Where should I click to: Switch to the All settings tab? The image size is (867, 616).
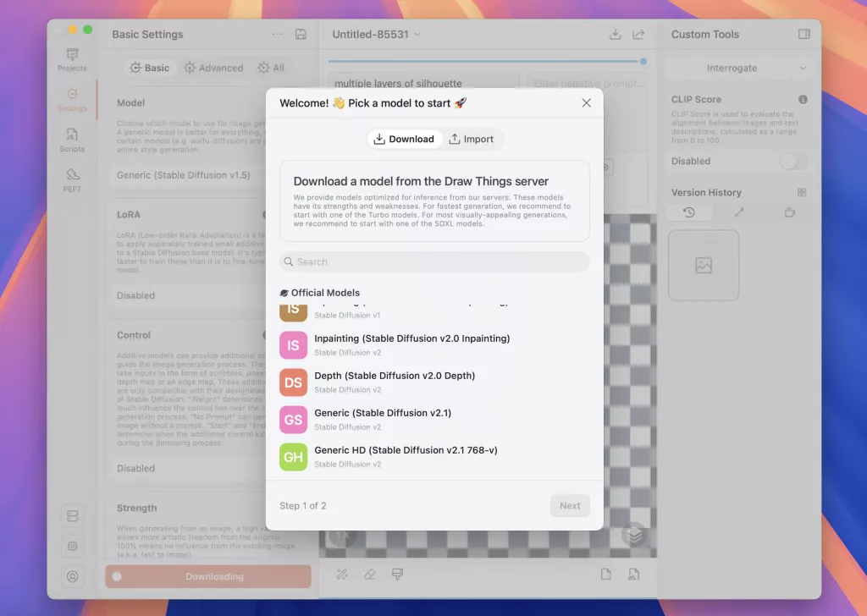(x=271, y=68)
